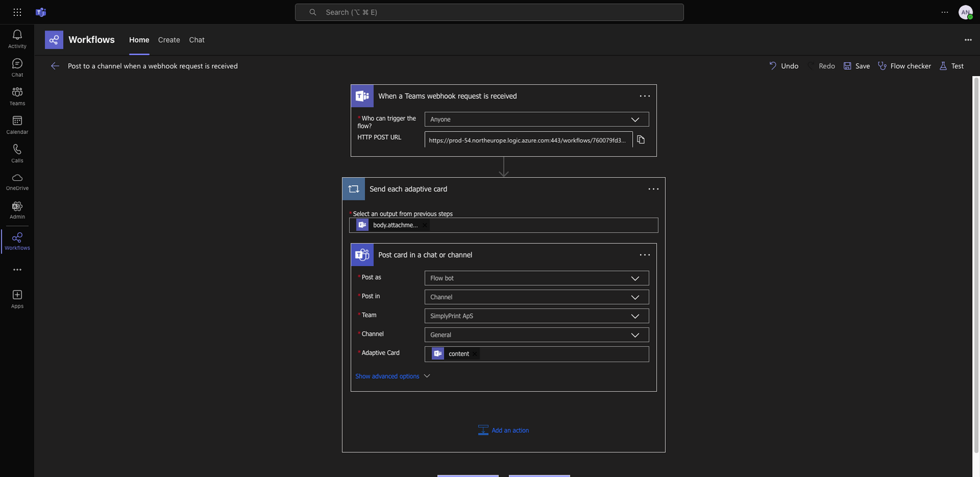Click the Select an output field

point(503,225)
